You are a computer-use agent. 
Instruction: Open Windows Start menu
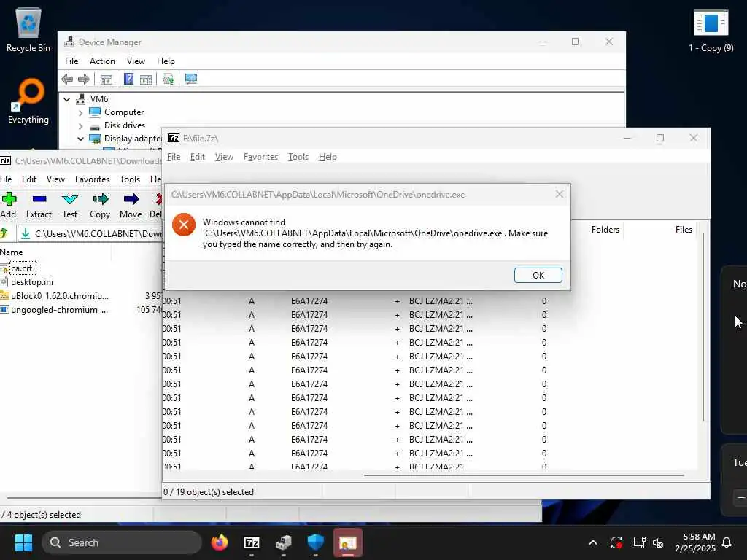(x=23, y=542)
